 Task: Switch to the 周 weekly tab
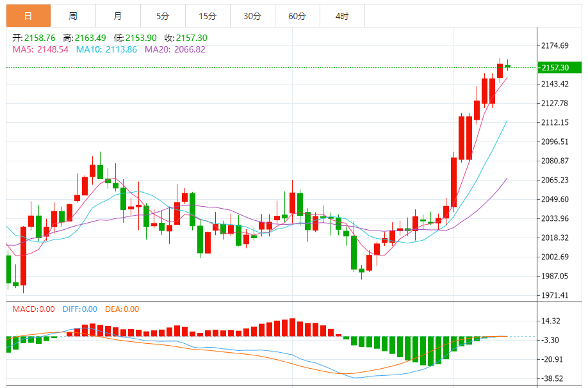73,16
